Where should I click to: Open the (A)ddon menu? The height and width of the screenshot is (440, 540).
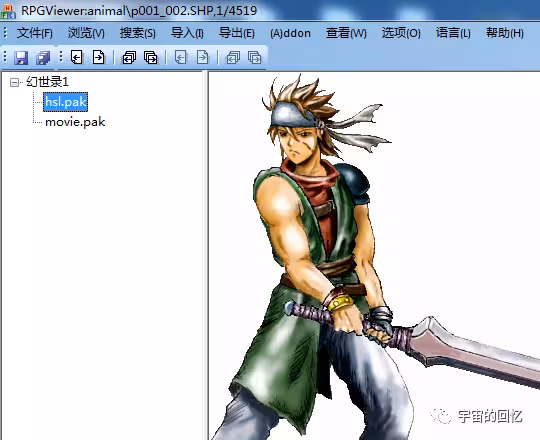click(x=290, y=33)
